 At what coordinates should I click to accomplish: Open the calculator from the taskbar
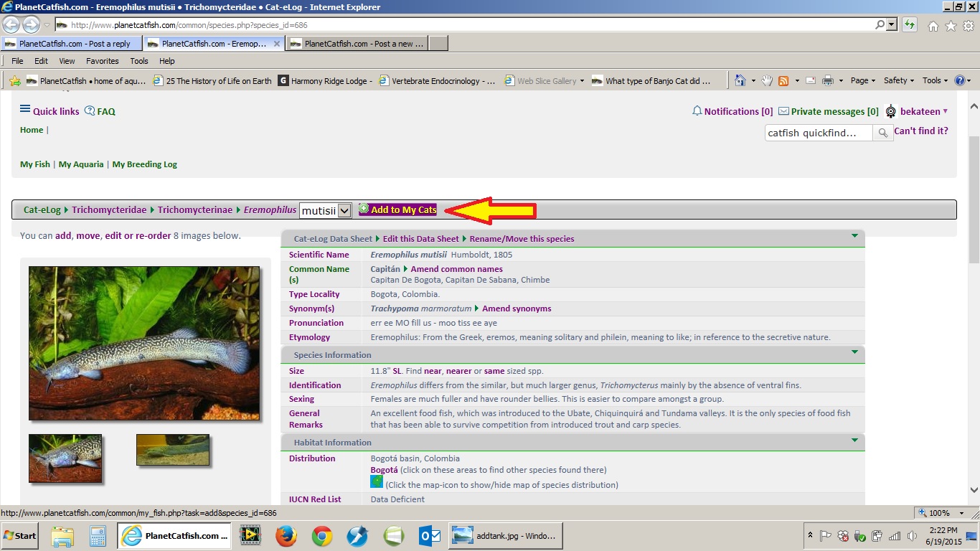tap(98, 535)
